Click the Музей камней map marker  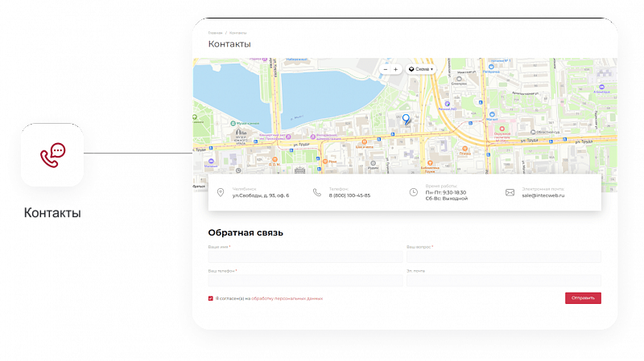point(233,124)
